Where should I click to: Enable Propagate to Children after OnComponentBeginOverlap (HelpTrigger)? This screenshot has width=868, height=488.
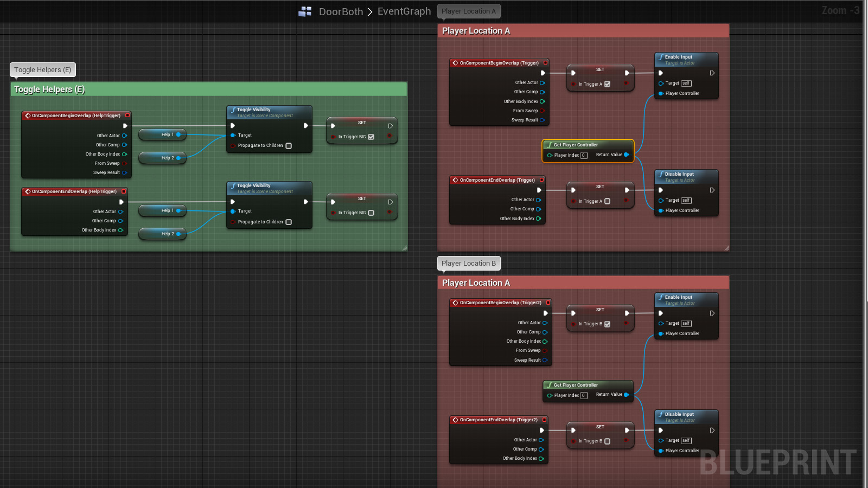pos(289,146)
